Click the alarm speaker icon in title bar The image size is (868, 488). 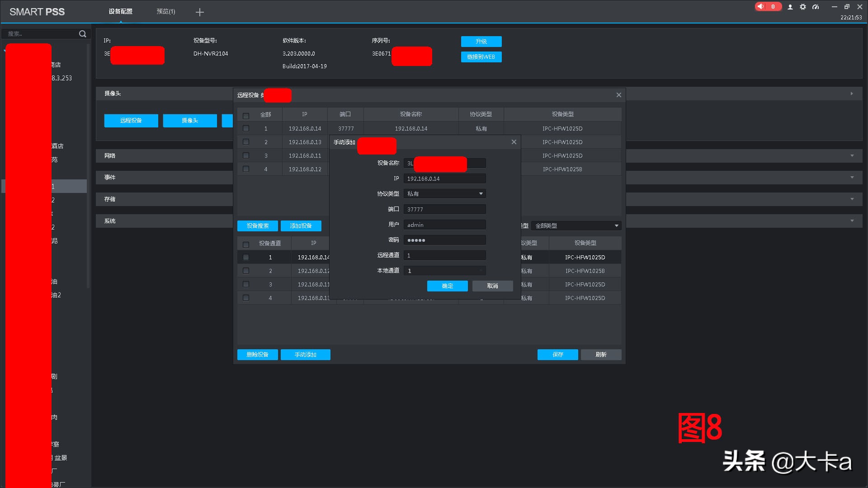point(761,7)
